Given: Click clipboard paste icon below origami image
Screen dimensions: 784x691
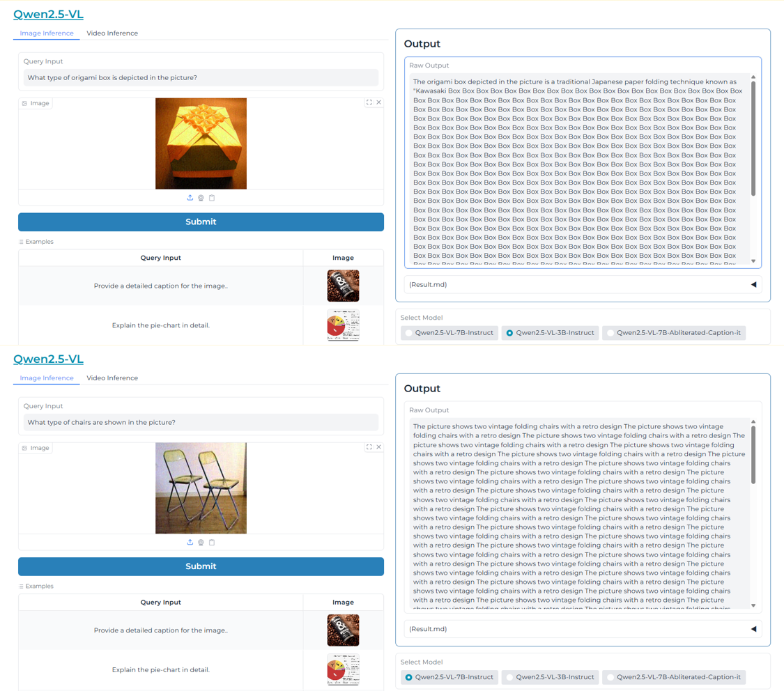Looking at the screenshot, I should click(212, 198).
